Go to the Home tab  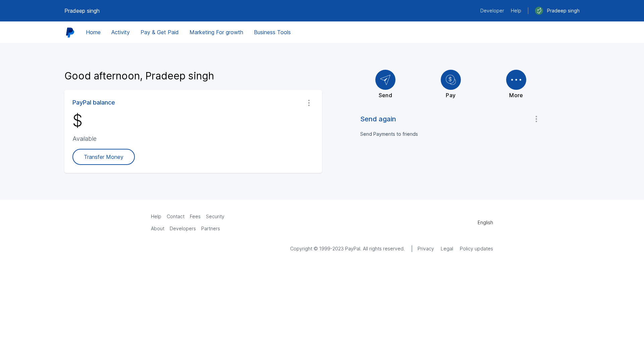[93, 32]
